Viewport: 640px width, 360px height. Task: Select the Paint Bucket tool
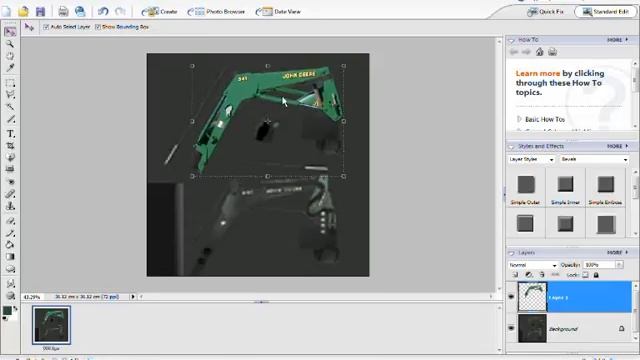coord(10,245)
